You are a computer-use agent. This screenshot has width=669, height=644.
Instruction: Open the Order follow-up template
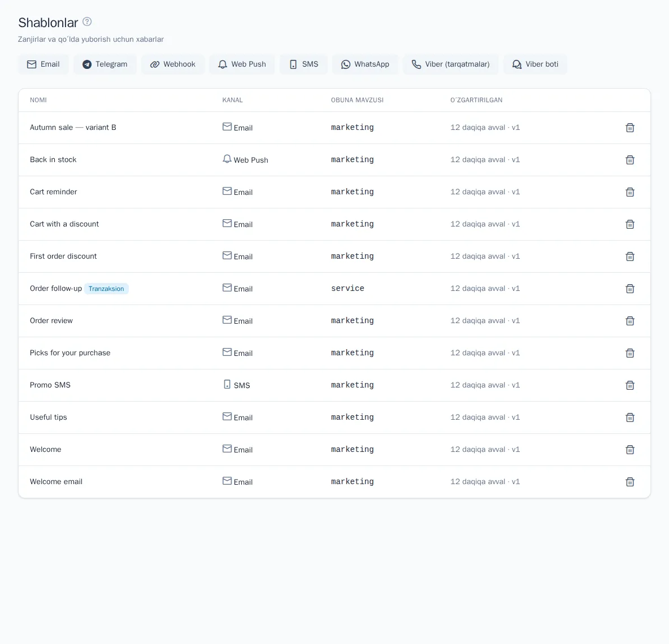pos(56,288)
